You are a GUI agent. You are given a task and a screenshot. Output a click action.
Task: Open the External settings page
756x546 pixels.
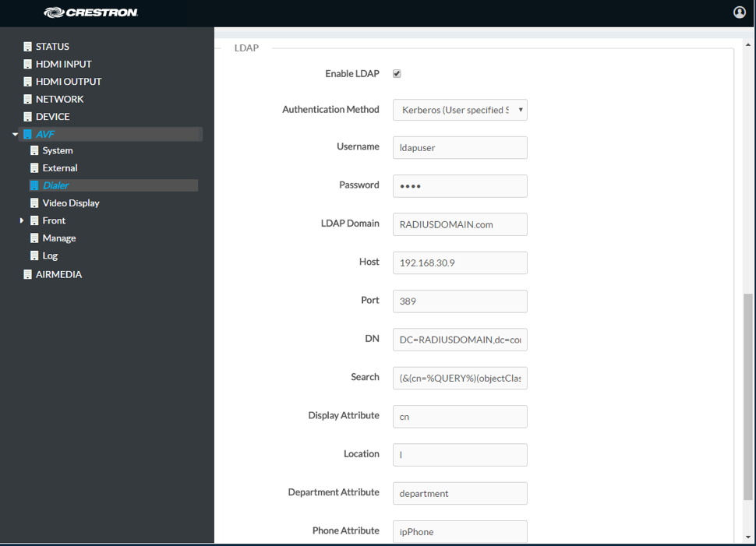click(60, 167)
